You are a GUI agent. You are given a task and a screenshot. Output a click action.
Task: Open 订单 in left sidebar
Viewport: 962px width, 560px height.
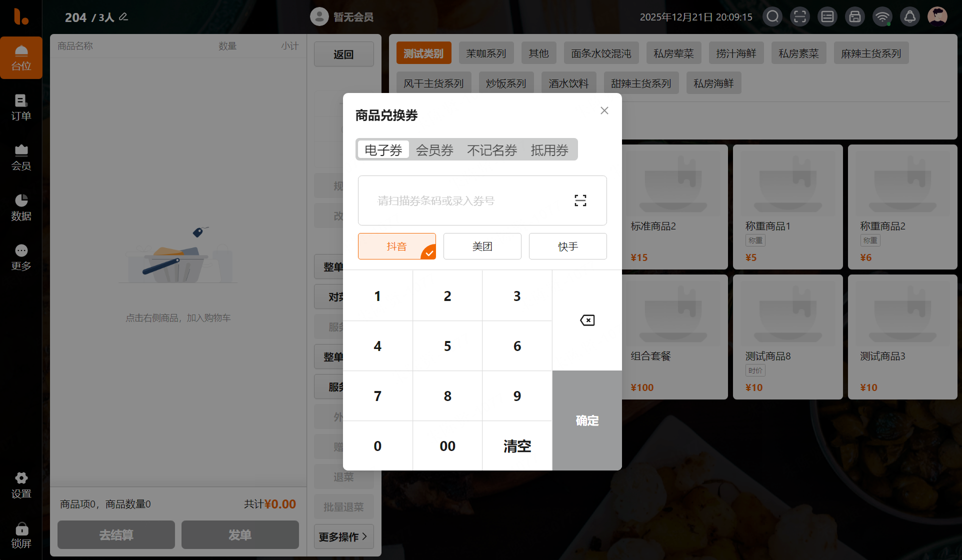21,107
